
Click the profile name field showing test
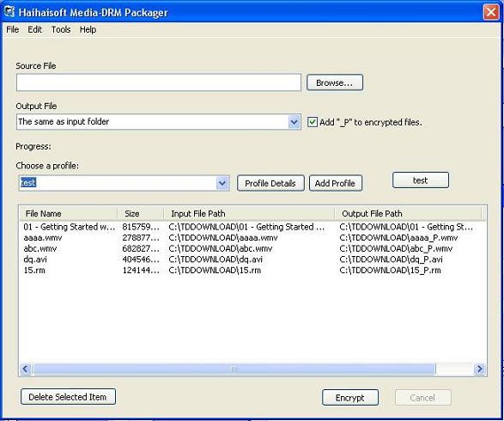point(118,183)
